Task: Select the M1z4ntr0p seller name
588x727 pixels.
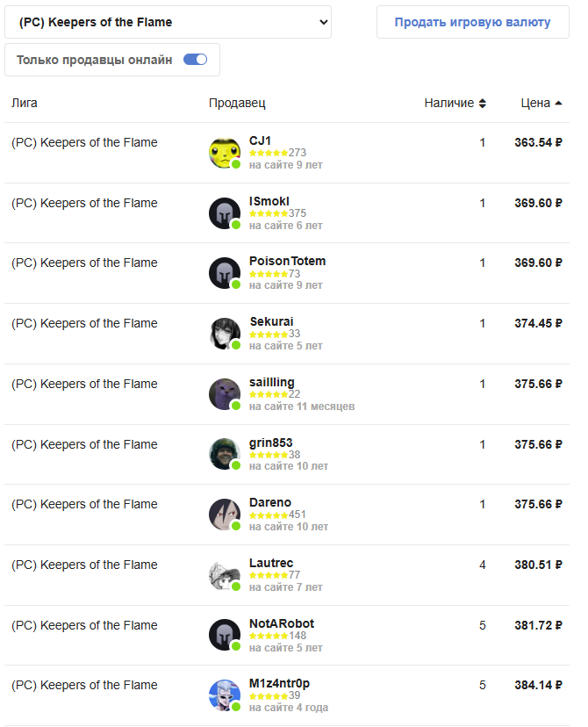Action: [x=279, y=683]
